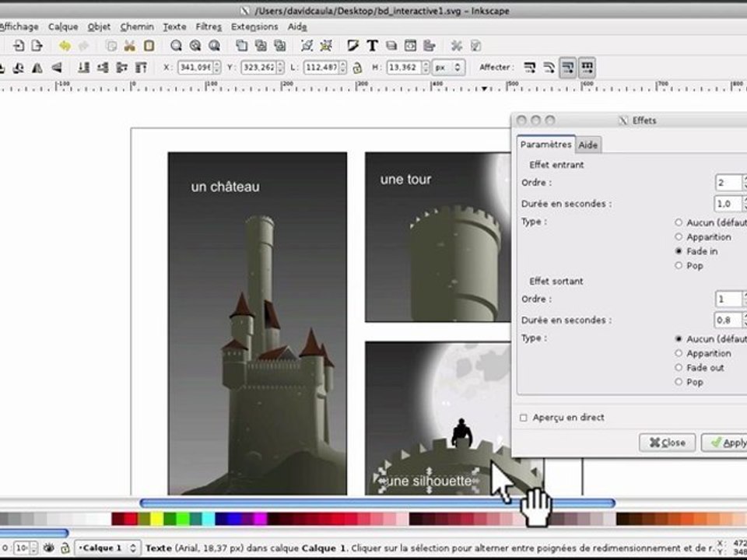747x560 pixels.
Task: Open the Chemin menu
Action: [x=137, y=26]
